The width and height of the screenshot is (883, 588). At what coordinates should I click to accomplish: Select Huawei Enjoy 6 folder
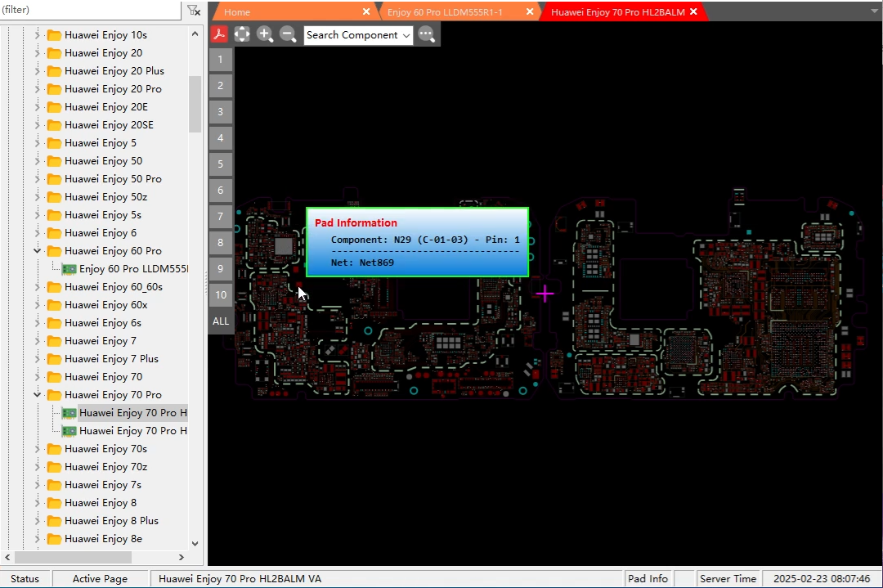(x=101, y=233)
